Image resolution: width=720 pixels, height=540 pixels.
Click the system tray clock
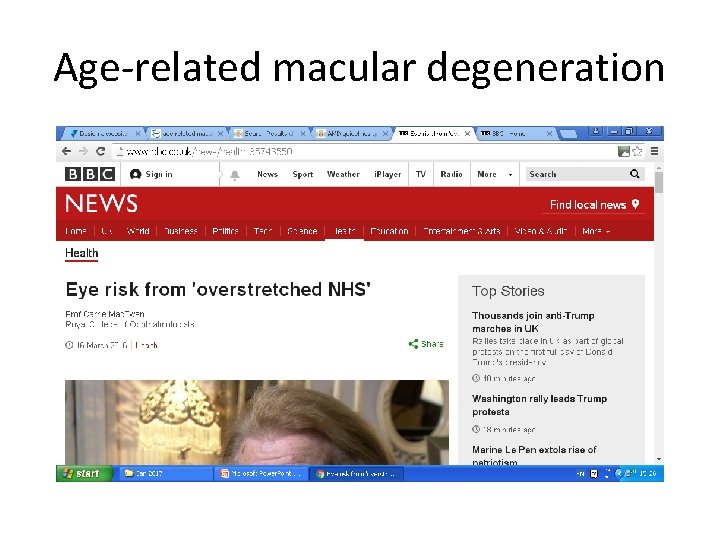point(647,473)
